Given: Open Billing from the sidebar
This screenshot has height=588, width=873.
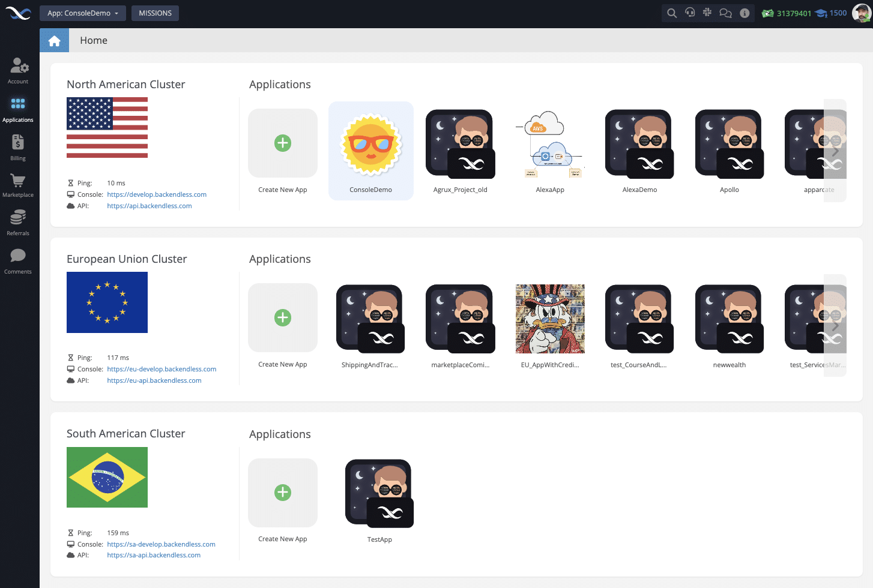Looking at the screenshot, I should coord(18,148).
